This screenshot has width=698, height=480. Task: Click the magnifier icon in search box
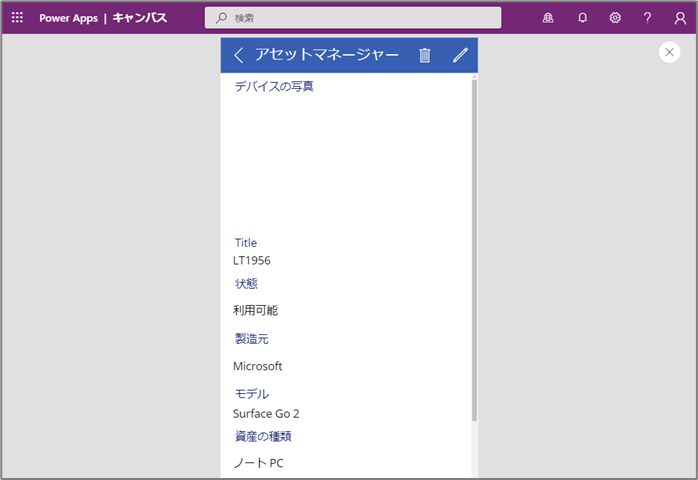pos(221,18)
